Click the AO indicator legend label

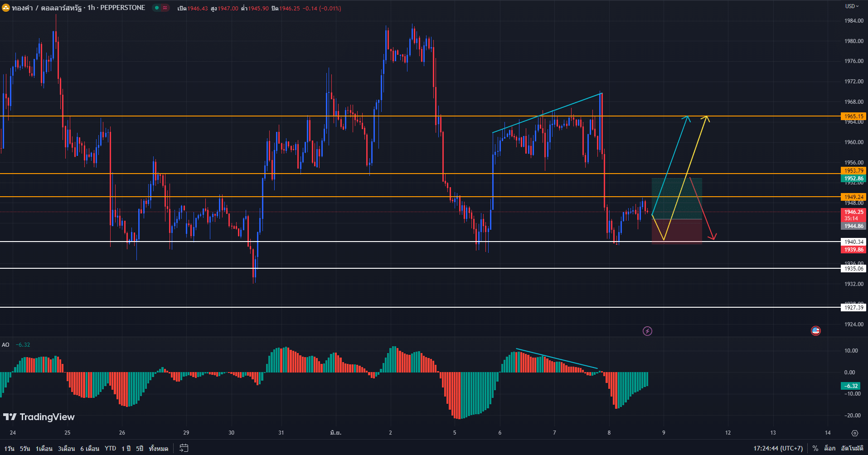(5, 345)
